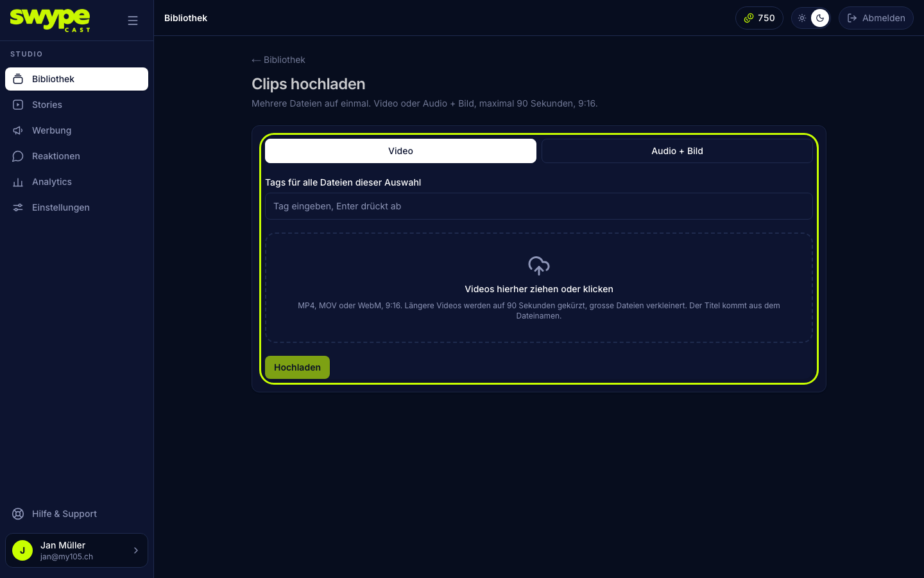
Task: Focus the Tag eingeben input field
Action: pos(539,206)
